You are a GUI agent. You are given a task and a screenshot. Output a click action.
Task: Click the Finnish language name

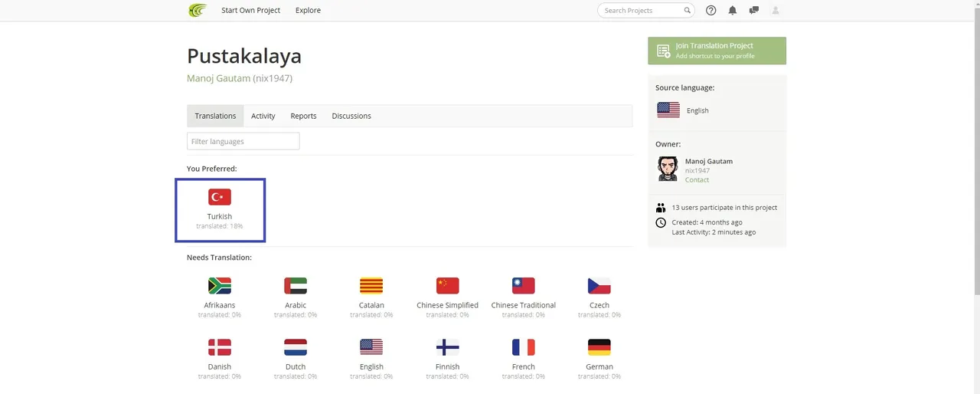point(447,366)
